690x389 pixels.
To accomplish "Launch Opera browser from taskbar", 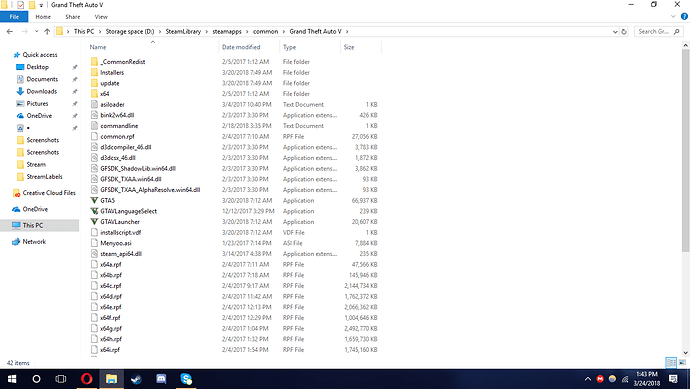I will (x=87, y=379).
